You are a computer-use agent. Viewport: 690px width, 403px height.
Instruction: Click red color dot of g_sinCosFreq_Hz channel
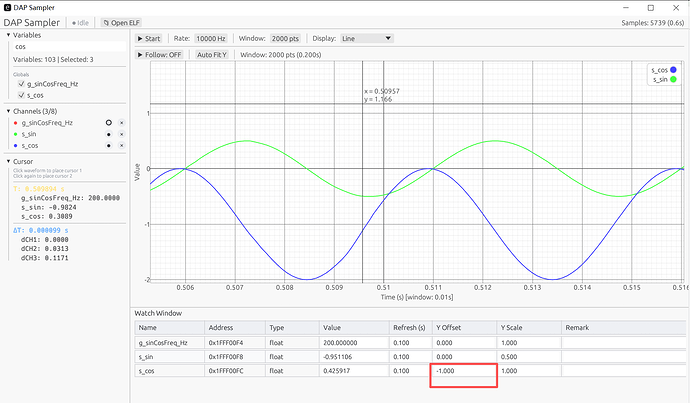(16, 123)
